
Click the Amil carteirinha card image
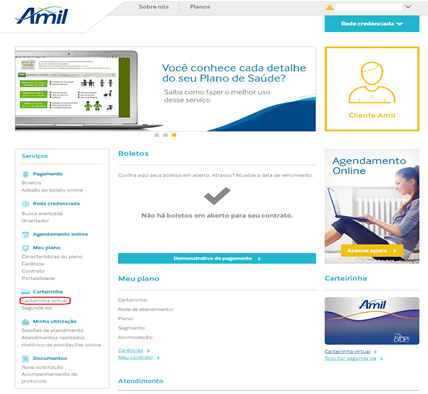point(372,321)
